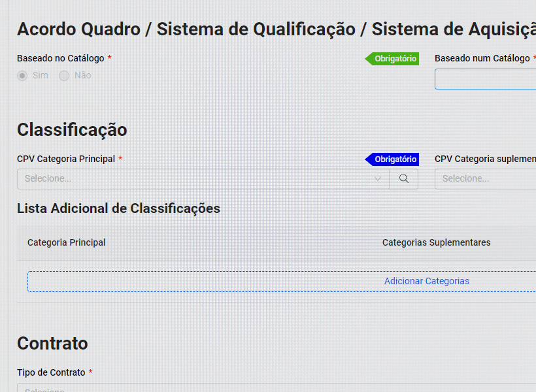Click the CPV Categoria Principal Selecione field

(196, 178)
